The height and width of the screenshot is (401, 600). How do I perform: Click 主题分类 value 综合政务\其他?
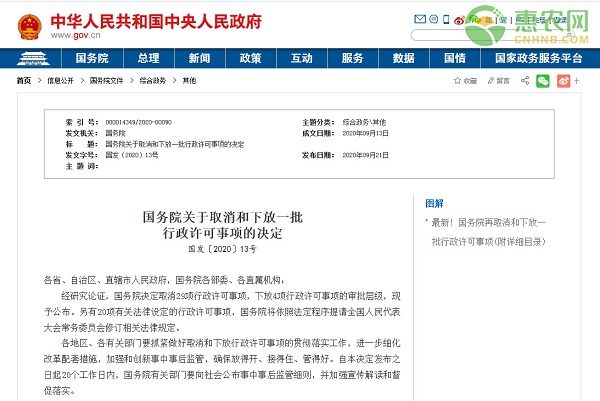point(364,122)
